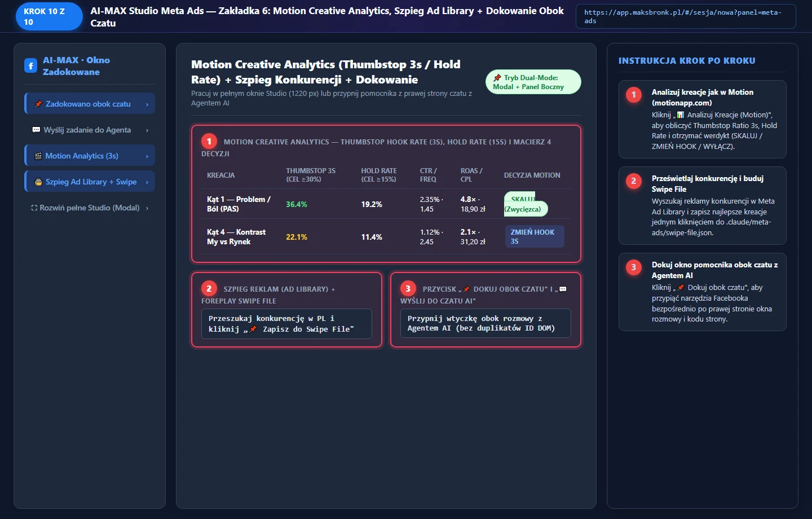Screen dimensions: 812x519
Task: Click the pin icon before DOKUJ OBOK CZATU heading
Action: 466,289
